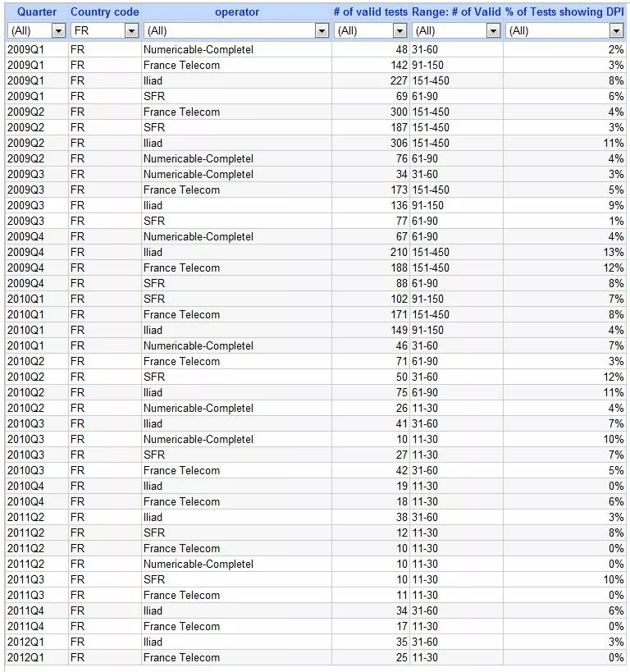Select the valid tests value 38
This screenshot has height=672, width=630.
tap(402, 517)
